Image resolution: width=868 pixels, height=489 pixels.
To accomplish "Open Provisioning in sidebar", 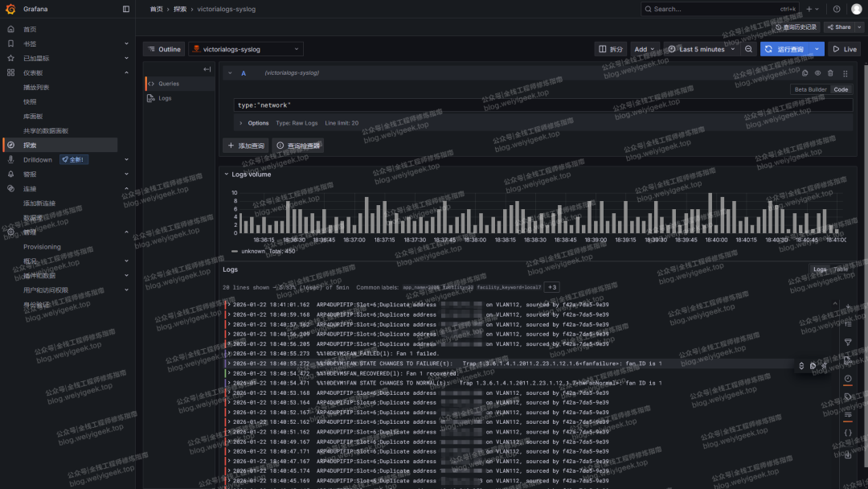I will tap(42, 247).
